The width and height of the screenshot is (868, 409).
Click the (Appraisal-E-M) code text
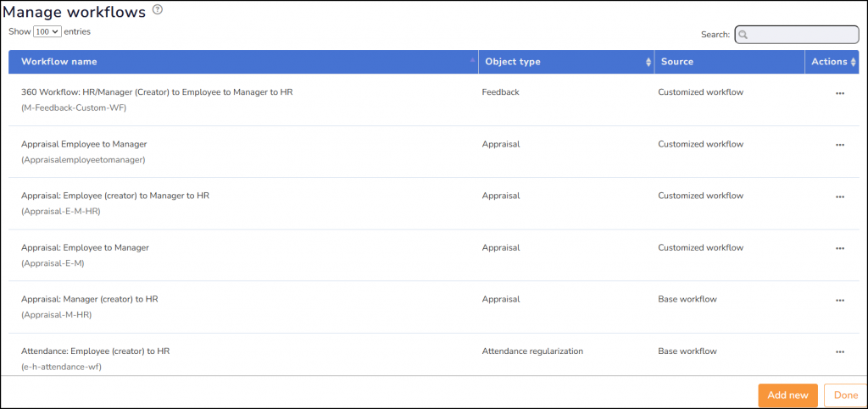(x=53, y=263)
